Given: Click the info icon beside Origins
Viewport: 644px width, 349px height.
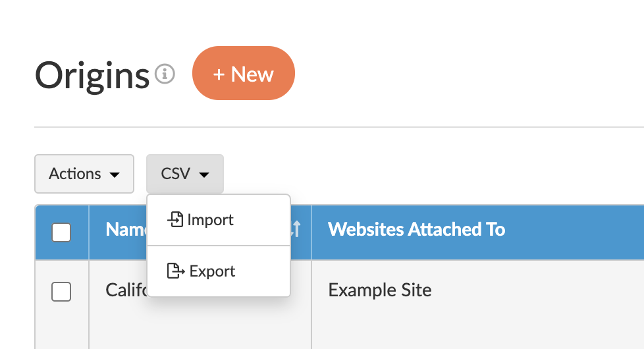Looking at the screenshot, I should coord(165,74).
